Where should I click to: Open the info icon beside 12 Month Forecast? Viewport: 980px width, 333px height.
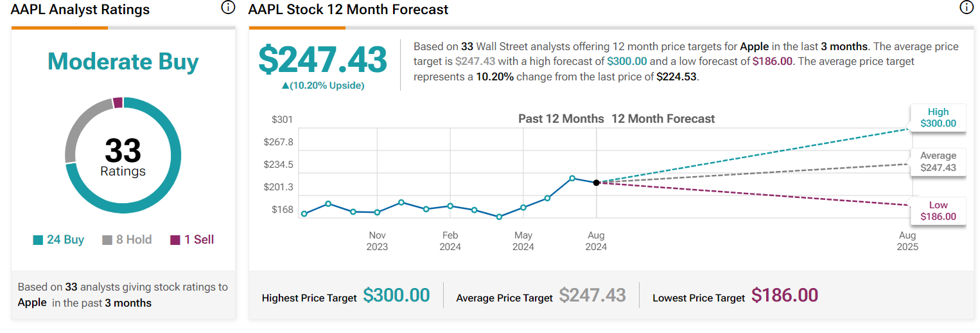click(966, 8)
